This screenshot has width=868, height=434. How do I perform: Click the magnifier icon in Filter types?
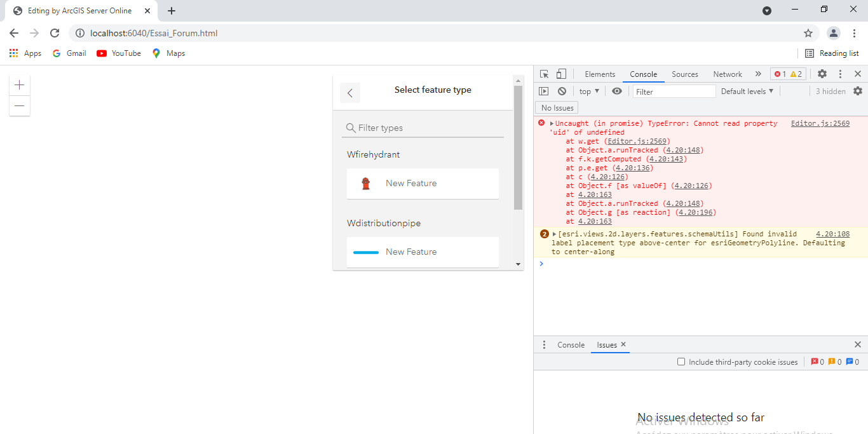(x=351, y=128)
